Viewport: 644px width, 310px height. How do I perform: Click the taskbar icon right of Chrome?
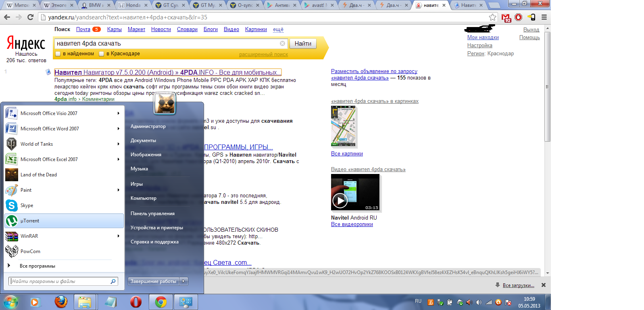[185, 302]
